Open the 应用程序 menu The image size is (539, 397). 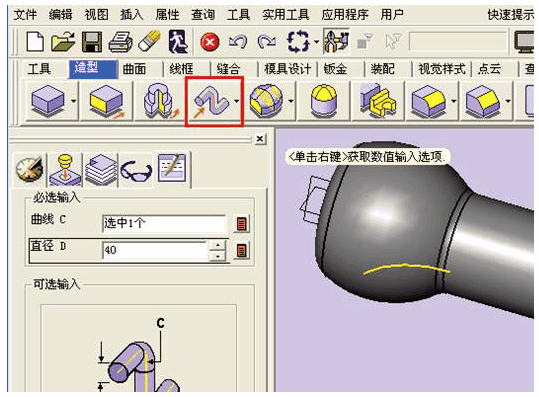pos(345,15)
